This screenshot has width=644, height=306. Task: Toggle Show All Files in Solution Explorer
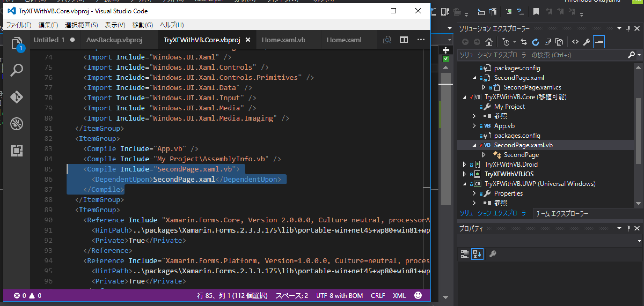[559, 42]
